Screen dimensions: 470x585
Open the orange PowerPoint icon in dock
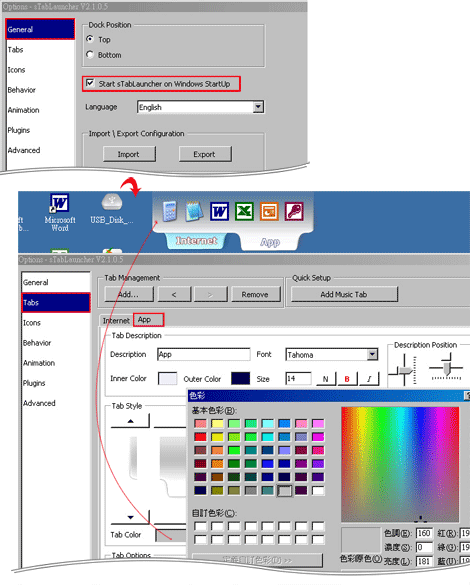(269, 211)
